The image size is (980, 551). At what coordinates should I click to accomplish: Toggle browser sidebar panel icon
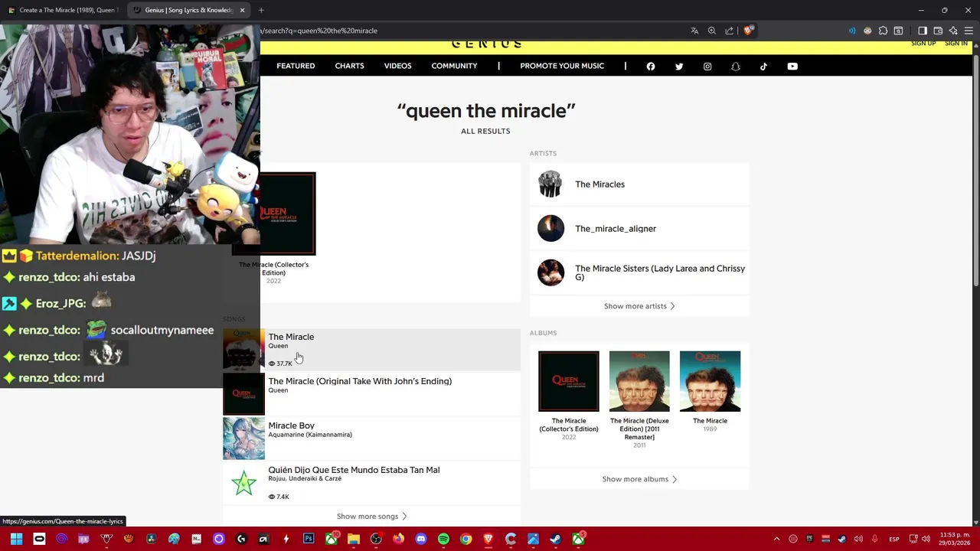(923, 31)
